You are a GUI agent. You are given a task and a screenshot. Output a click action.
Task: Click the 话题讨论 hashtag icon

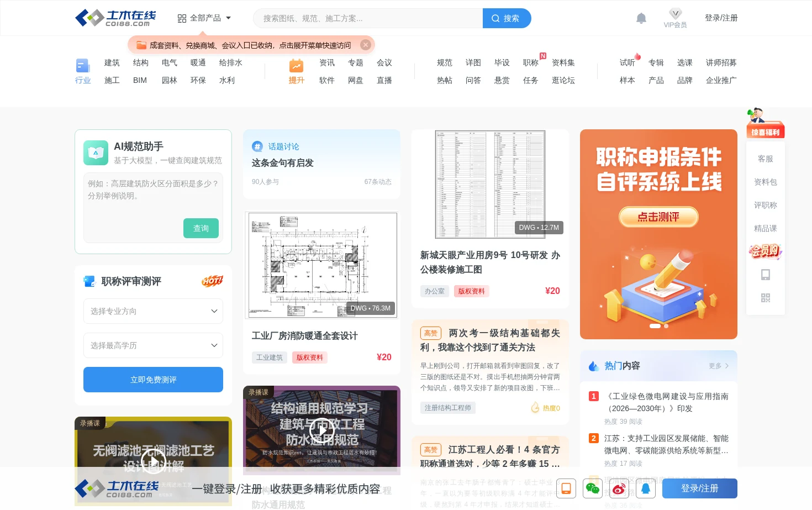pos(257,146)
